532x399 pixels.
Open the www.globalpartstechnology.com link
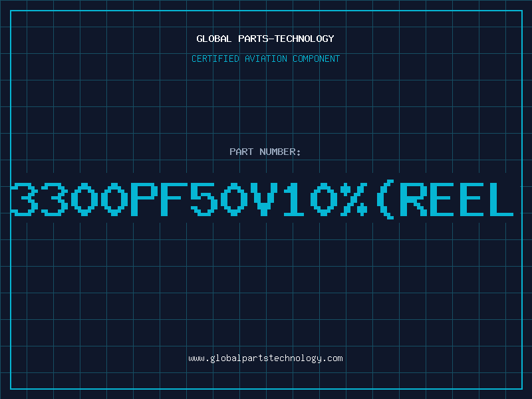tap(265, 358)
